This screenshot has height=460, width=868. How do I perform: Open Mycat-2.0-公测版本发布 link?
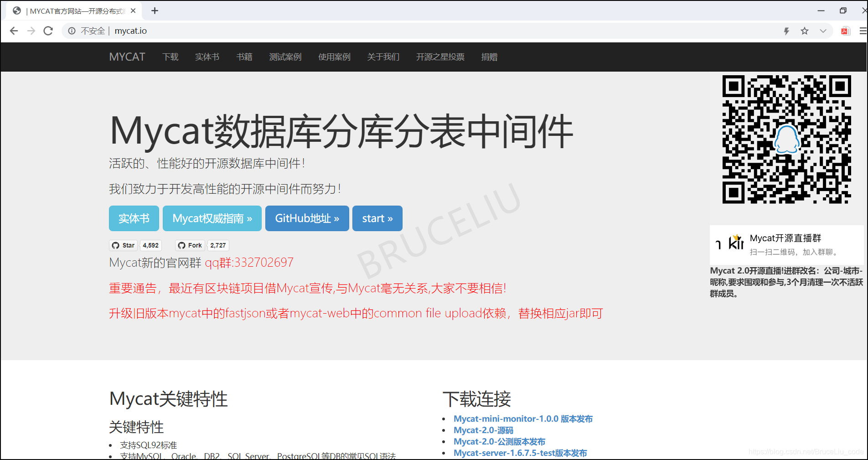pyautogui.click(x=499, y=442)
